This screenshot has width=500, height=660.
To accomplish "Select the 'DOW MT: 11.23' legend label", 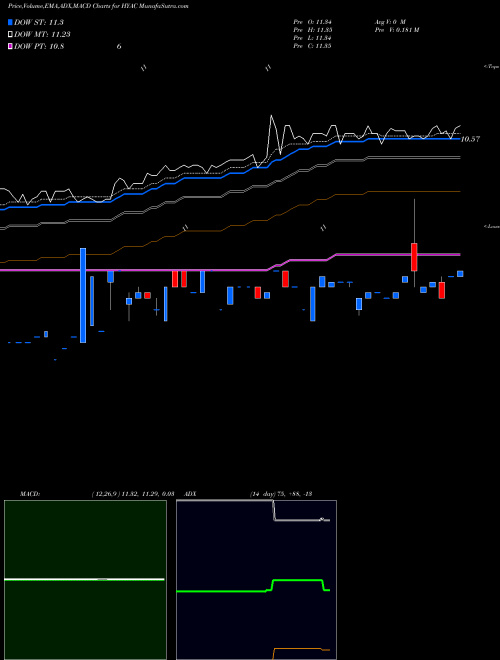I will click(x=42, y=35).
